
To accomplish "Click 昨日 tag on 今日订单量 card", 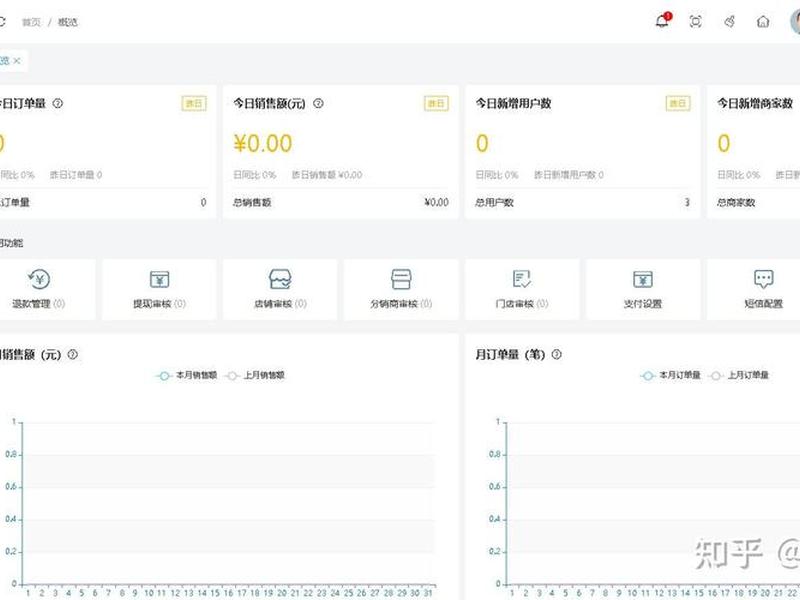I will point(194,104).
